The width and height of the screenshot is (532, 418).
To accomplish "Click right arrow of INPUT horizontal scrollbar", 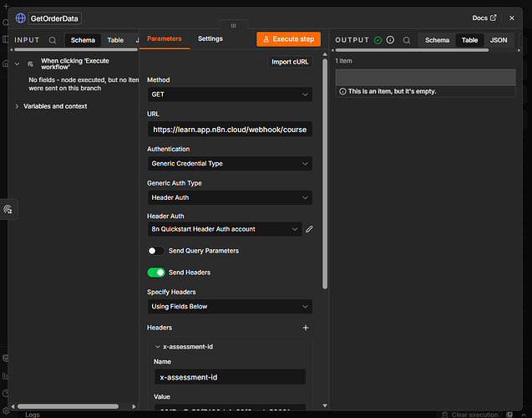I will click(134, 406).
